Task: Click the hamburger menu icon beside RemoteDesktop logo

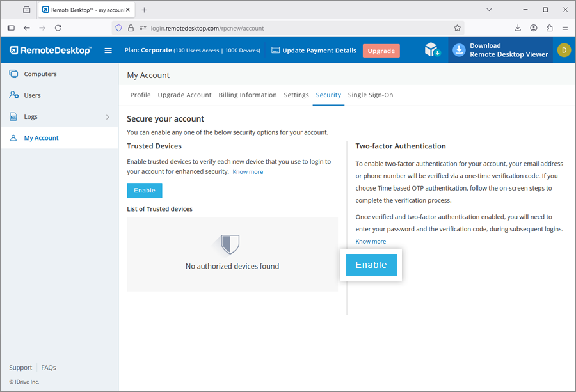Action: [108, 51]
